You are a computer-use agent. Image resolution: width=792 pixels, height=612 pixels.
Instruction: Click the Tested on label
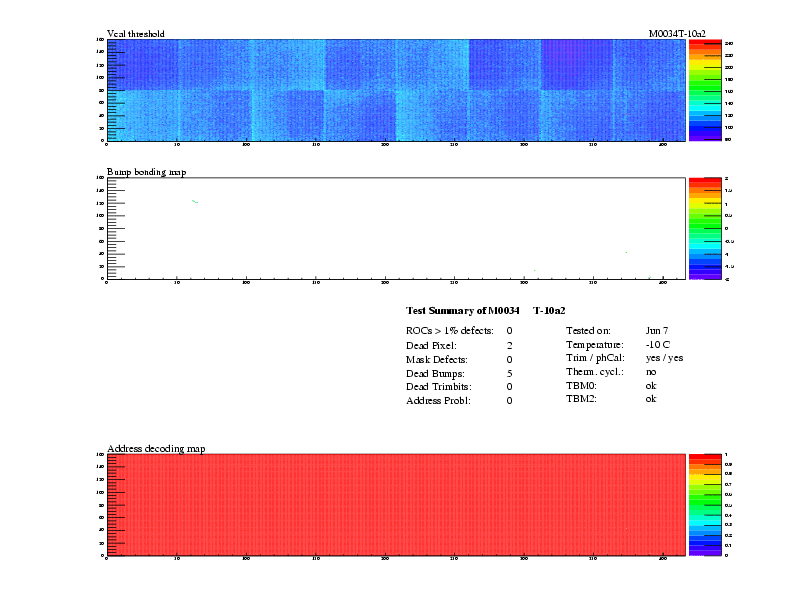tap(588, 330)
